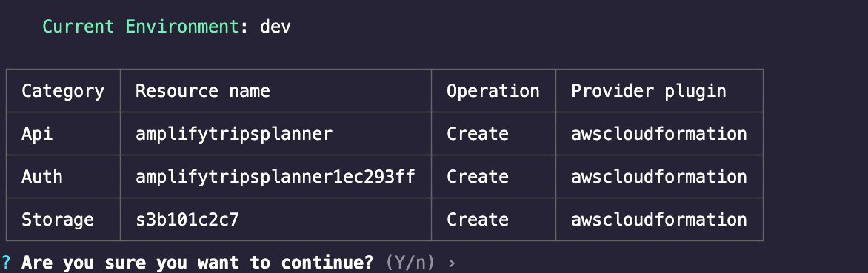The width and height of the screenshot is (868, 273).
Task: Click the 'Are you sure you want to continue?' prompt
Action: click(198, 263)
